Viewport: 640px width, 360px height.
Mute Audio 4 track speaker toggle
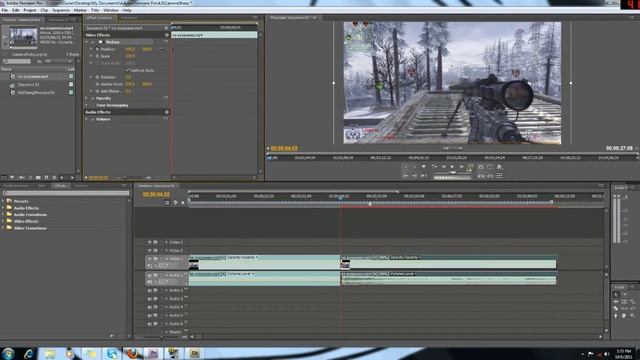tap(149, 307)
